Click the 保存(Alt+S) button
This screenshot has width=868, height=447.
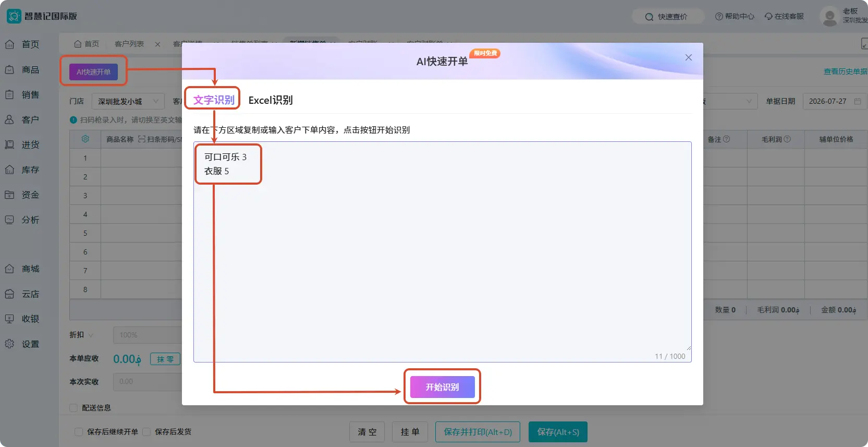(x=558, y=432)
